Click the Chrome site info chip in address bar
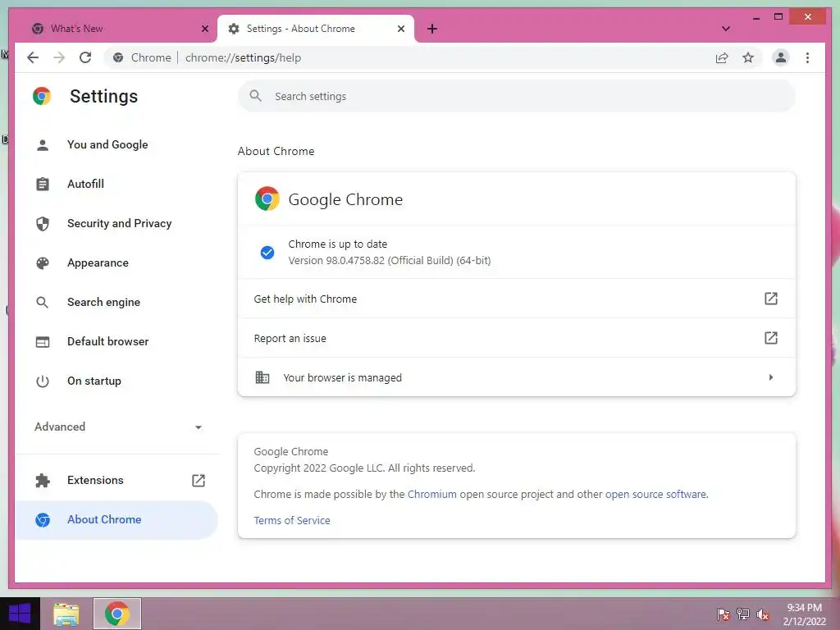This screenshot has height=630, width=840. [142, 58]
